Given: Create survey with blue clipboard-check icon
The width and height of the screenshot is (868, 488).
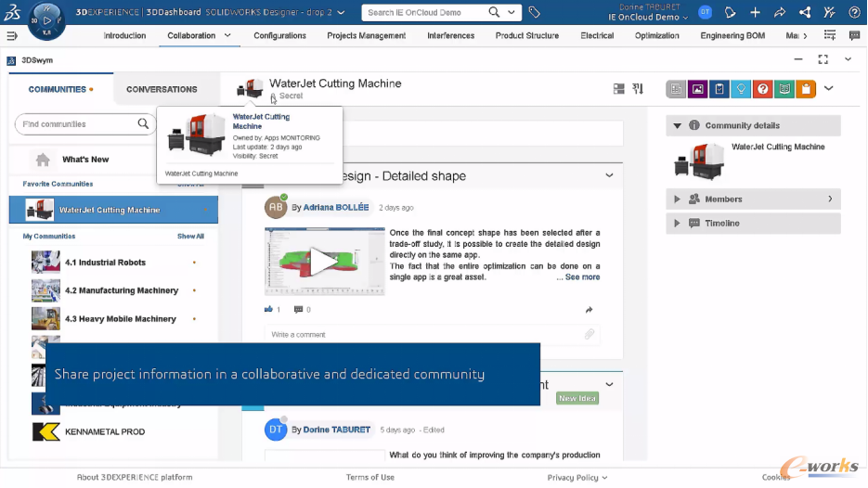Looking at the screenshot, I should 719,88.
